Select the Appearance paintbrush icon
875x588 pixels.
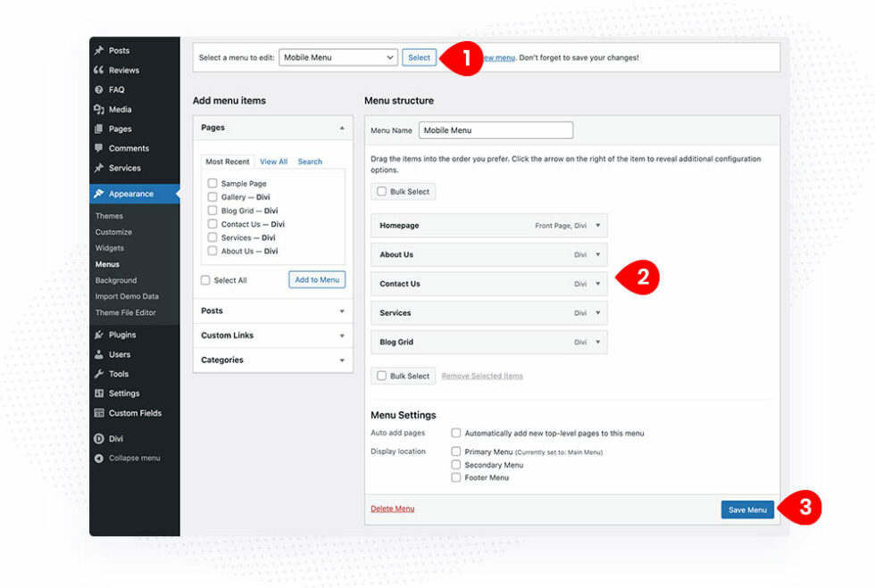(x=100, y=193)
